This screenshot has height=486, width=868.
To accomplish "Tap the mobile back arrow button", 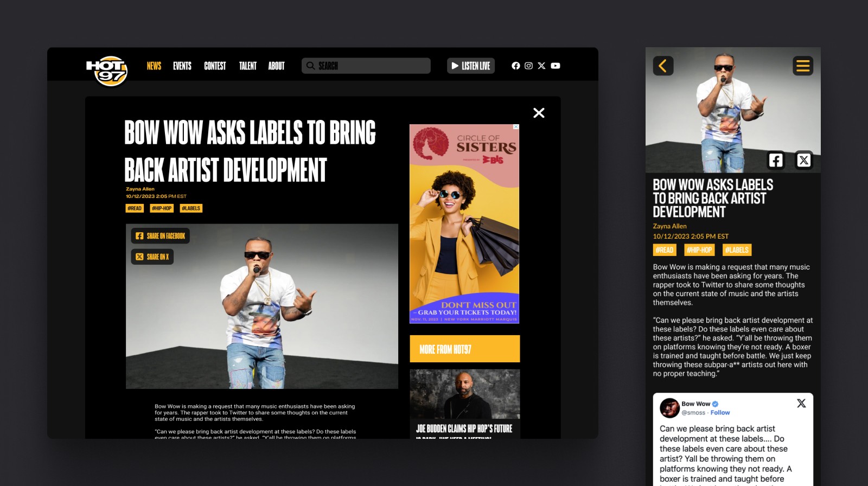I will click(x=663, y=66).
